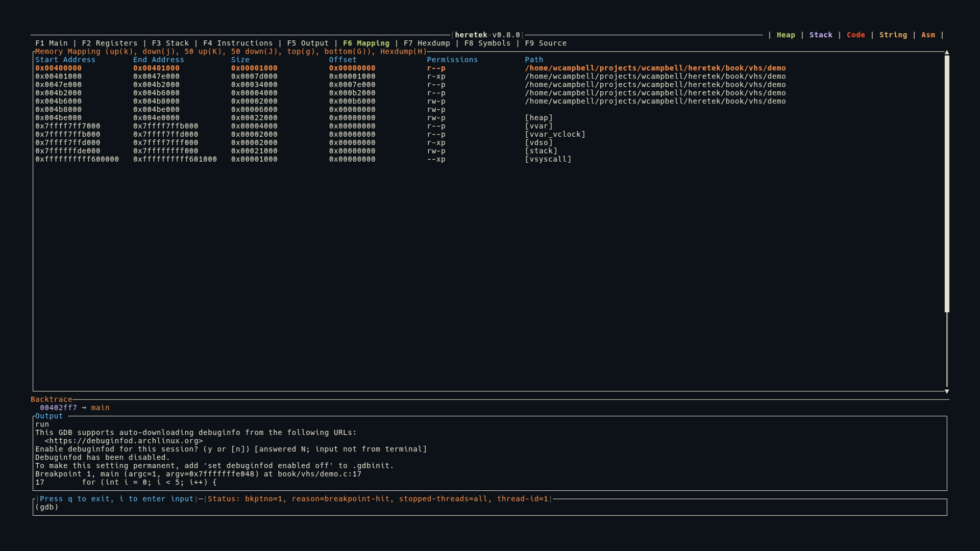Click size value 0x0007d000
Viewport: 980px width, 551px height.
[254, 77]
